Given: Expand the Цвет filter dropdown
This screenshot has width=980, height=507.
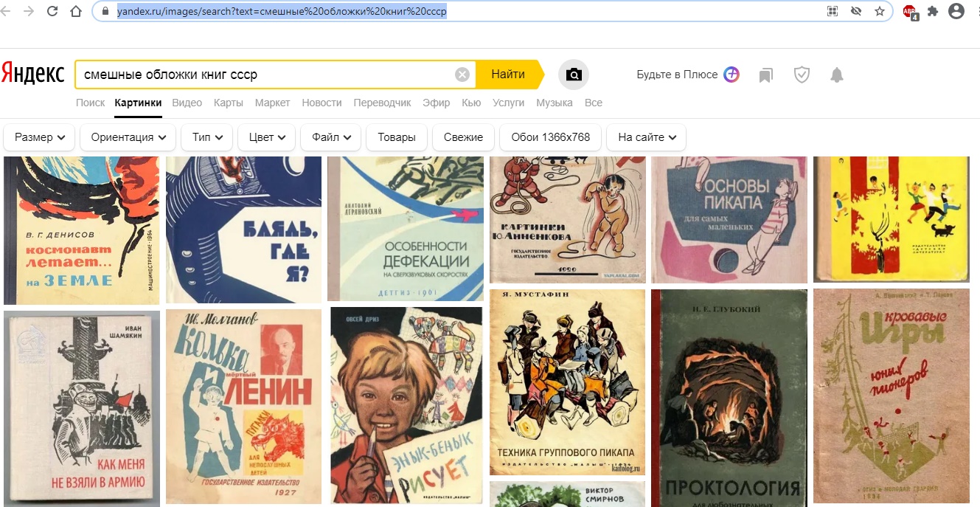Looking at the screenshot, I should click(x=267, y=137).
